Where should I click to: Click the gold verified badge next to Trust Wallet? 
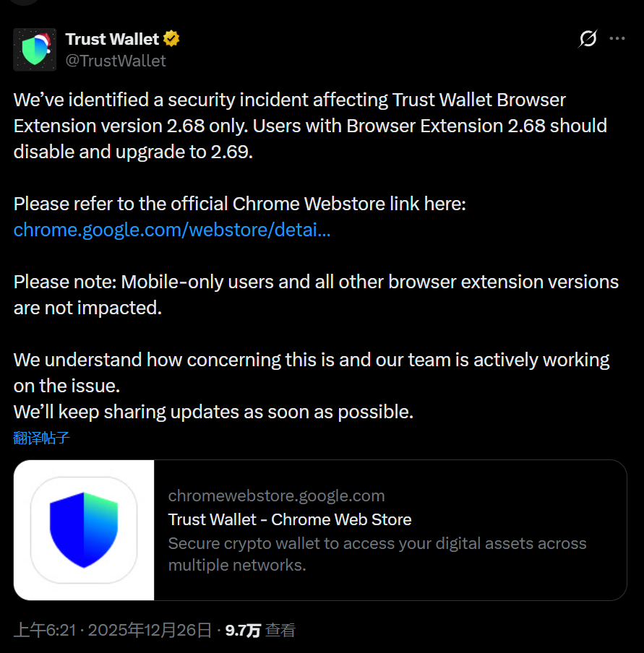[171, 38]
